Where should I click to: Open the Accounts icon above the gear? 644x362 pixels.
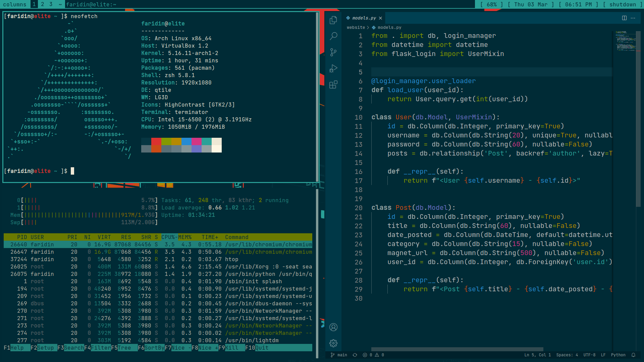click(x=333, y=327)
